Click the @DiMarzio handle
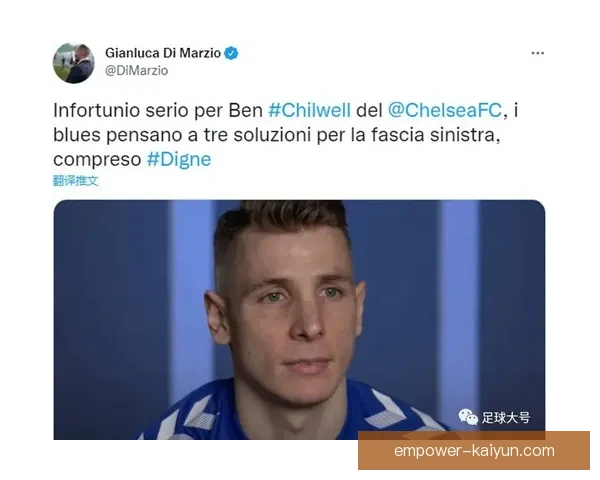 (136, 71)
